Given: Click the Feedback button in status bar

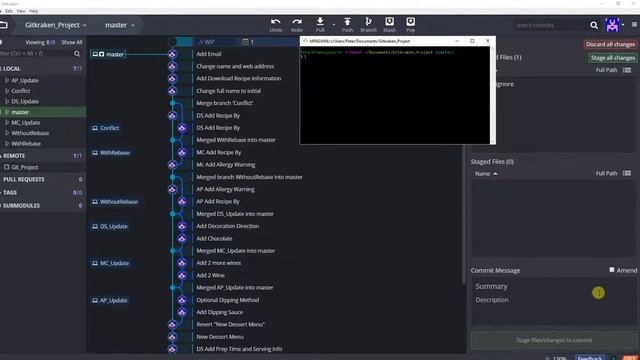Looking at the screenshot, I should coord(590,358).
